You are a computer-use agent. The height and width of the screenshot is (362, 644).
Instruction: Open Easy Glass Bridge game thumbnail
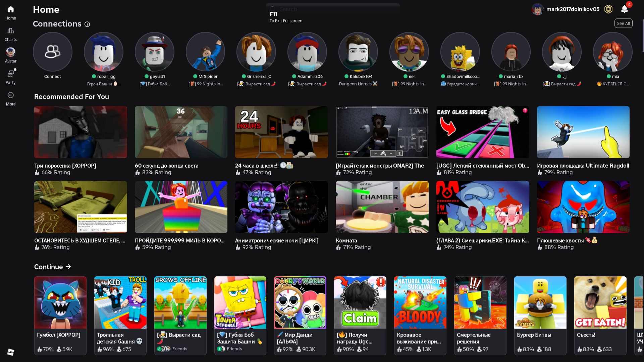click(483, 132)
